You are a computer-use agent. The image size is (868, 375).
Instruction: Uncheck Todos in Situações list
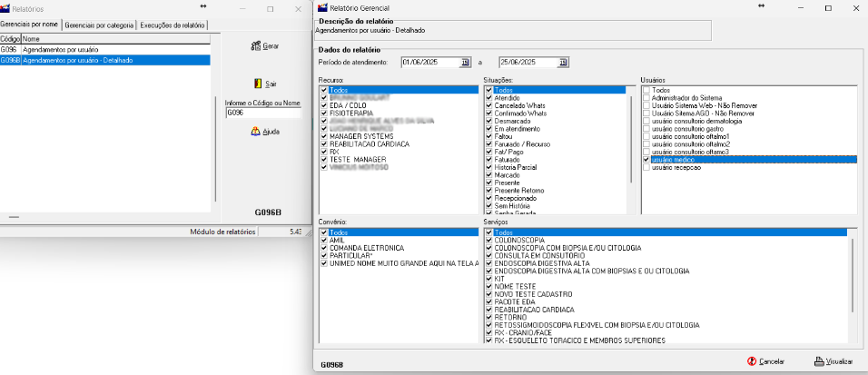[x=488, y=89]
